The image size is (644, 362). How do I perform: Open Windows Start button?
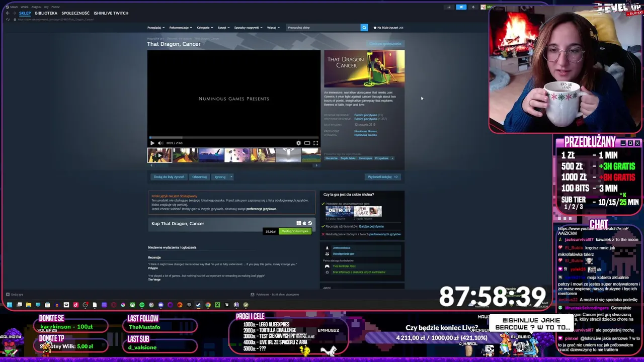point(10,305)
